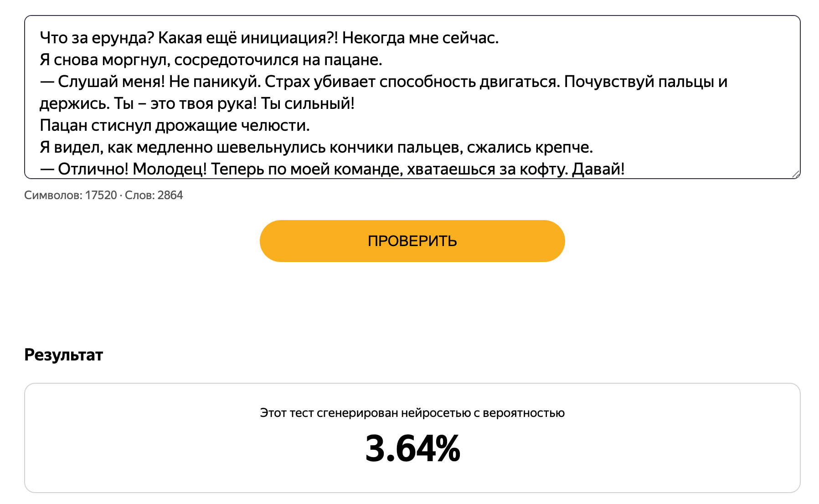Click the 3.64% probability result
Image resolution: width=819 pixels, height=504 pixels.
[412, 449]
